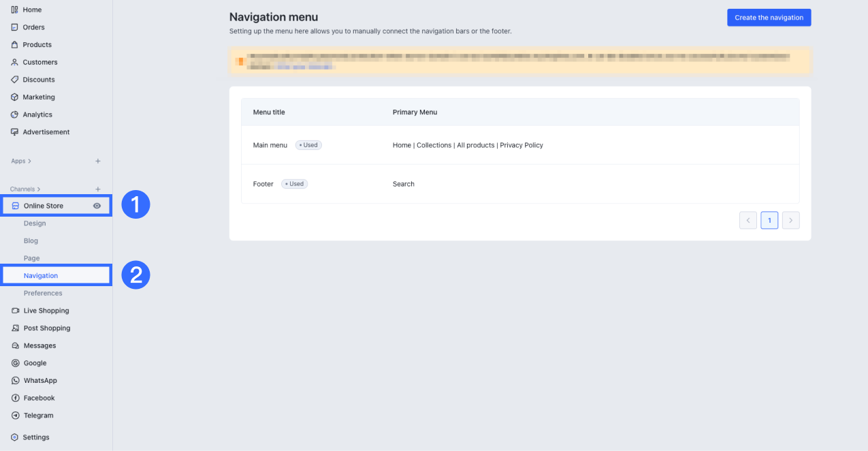The width and height of the screenshot is (868, 451).
Task: Open the Preferences menu item
Action: [44, 293]
